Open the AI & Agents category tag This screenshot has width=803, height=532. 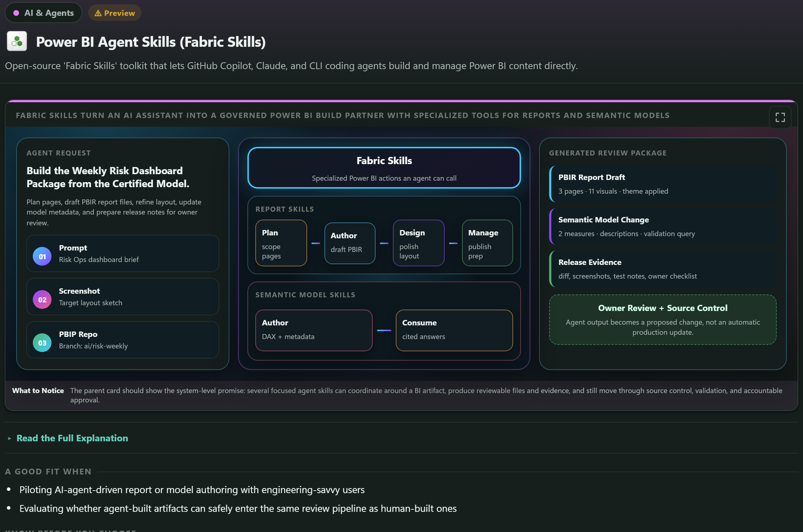tap(44, 13)
